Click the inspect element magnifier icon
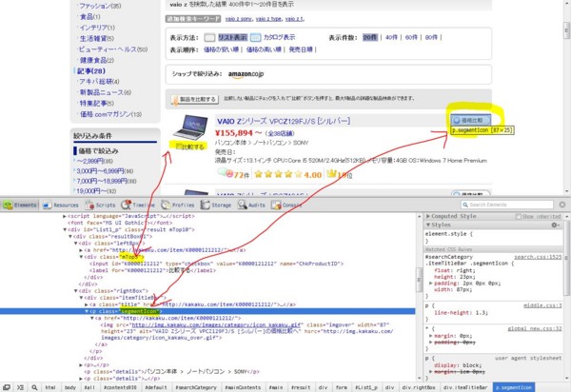The image size is (571, 392). (34, 387)
